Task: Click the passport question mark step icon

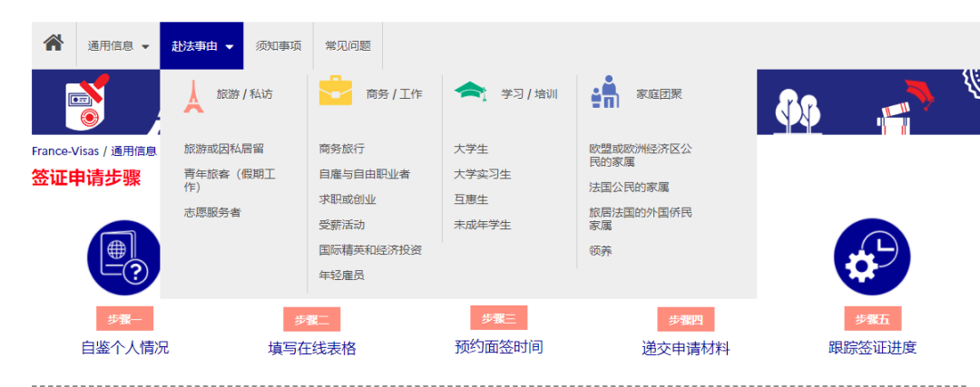Action: point(124,258)
